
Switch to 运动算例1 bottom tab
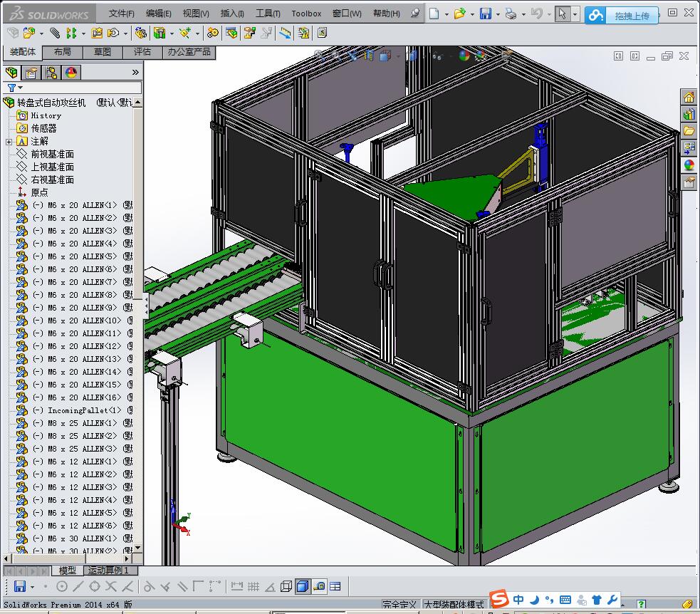pos(110,571)
